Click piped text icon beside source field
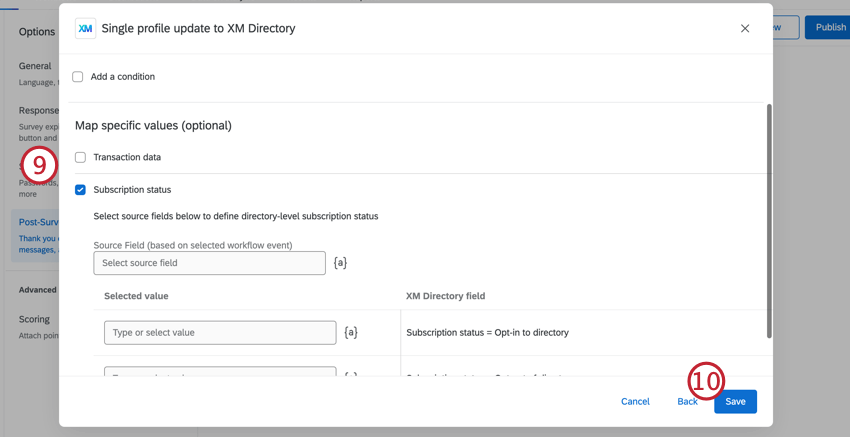Viewport: 850px width, 437px height. [x=340, y=263]
